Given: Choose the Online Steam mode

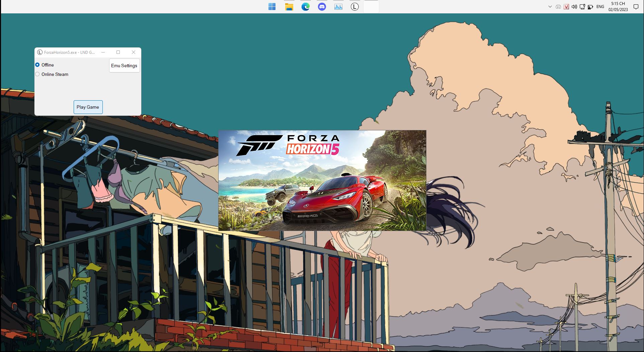Looking at the screenshot, I should (x=37, y=74).
